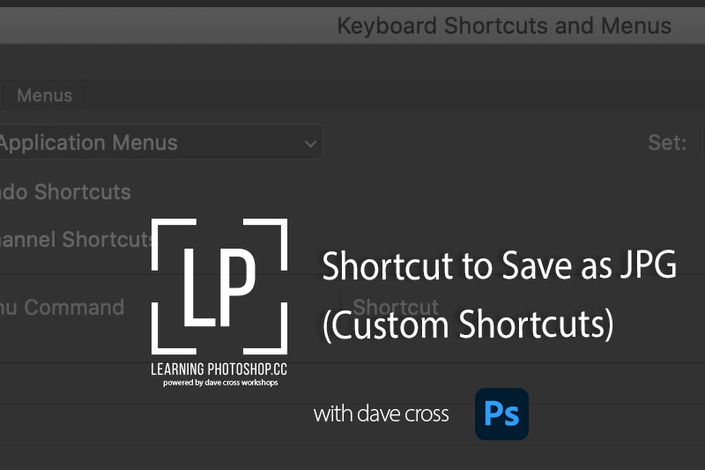Toggle the legacy Undo Shortcuts option
Viewport: 705px width, 470px height.
pyautogui.click(x=65, y=192)
